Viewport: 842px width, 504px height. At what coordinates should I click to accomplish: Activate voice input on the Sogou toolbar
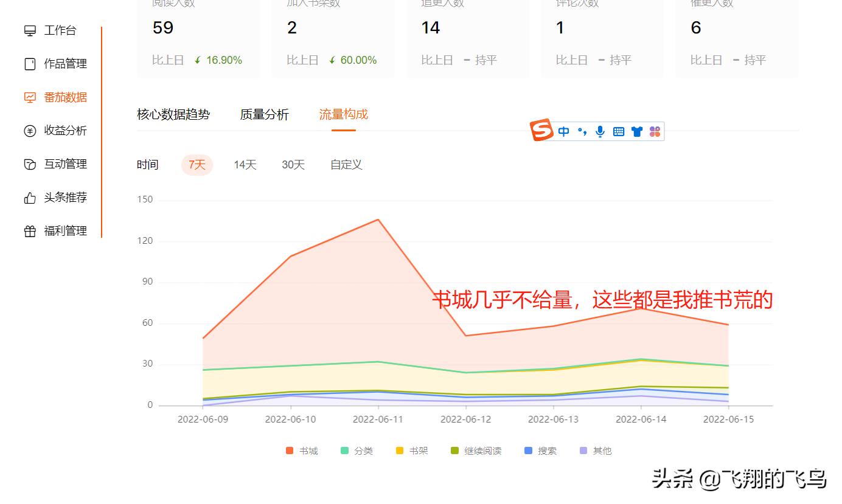pos(600,131)
